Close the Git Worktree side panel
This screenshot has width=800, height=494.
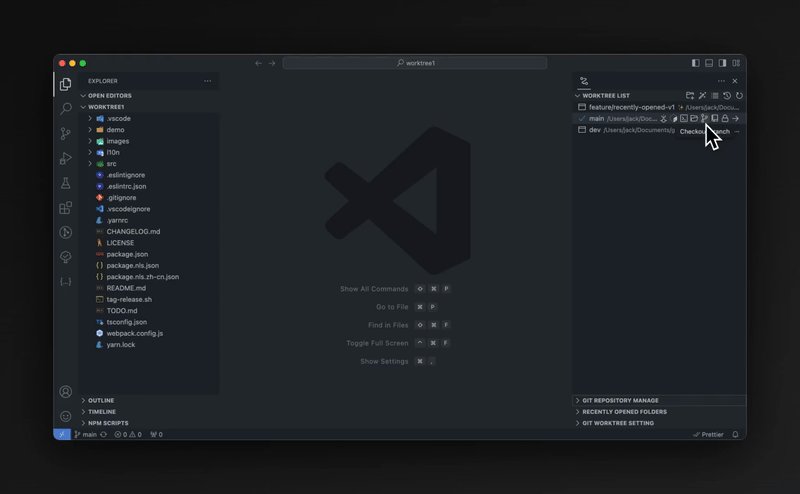click(735, 81)
